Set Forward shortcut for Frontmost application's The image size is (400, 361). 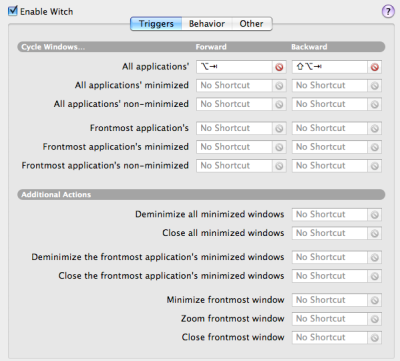[x=234, y=128]
